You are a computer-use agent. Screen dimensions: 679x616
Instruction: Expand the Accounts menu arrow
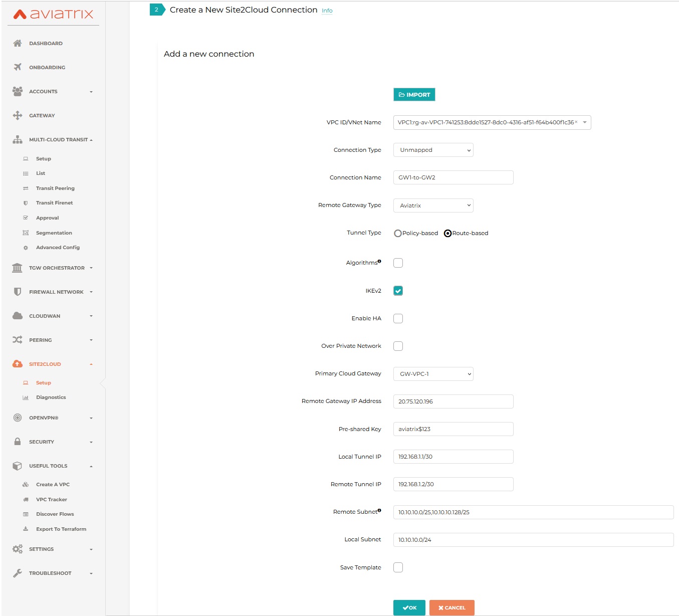click(x=91, y=92)
